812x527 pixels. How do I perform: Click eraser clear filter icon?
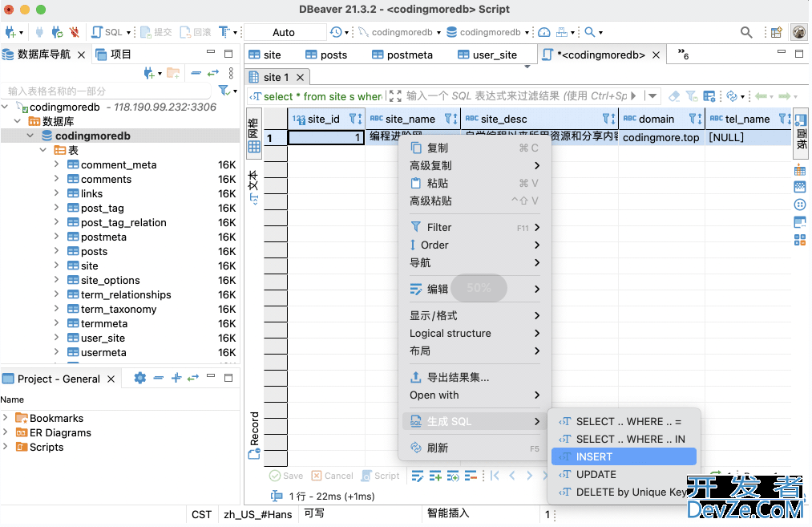pos(674,96)
